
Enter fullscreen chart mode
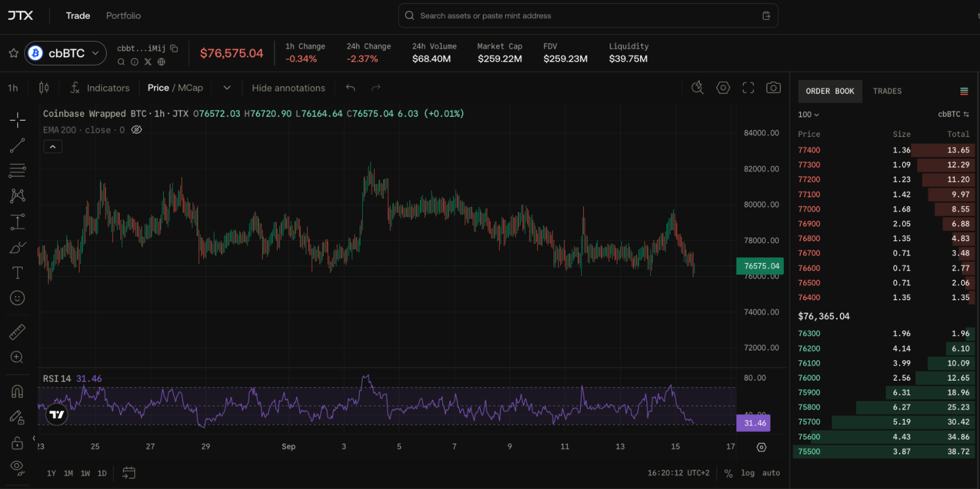coord(748,88)
